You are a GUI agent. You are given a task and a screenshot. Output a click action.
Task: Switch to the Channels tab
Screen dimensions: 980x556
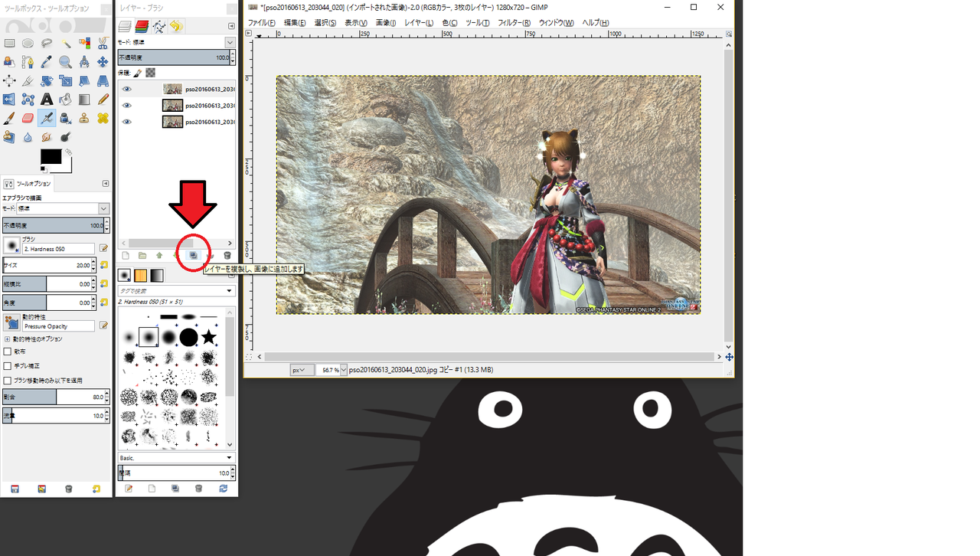(142, 27)
